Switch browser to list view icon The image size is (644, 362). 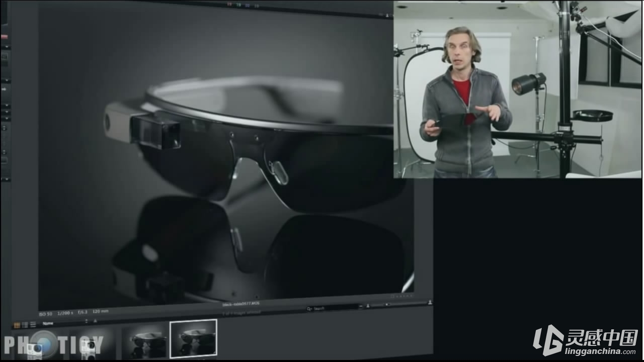coord(25,325)
